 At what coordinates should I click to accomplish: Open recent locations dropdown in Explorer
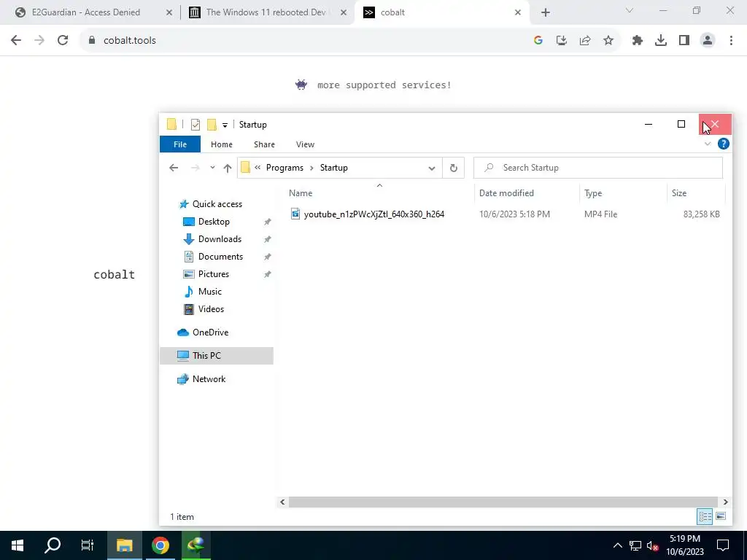coord(212,168)
